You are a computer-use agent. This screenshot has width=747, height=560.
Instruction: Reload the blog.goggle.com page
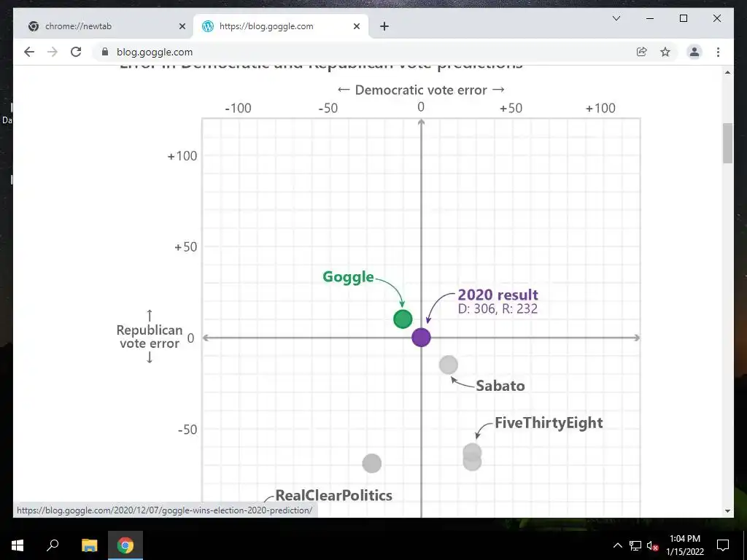76,52
